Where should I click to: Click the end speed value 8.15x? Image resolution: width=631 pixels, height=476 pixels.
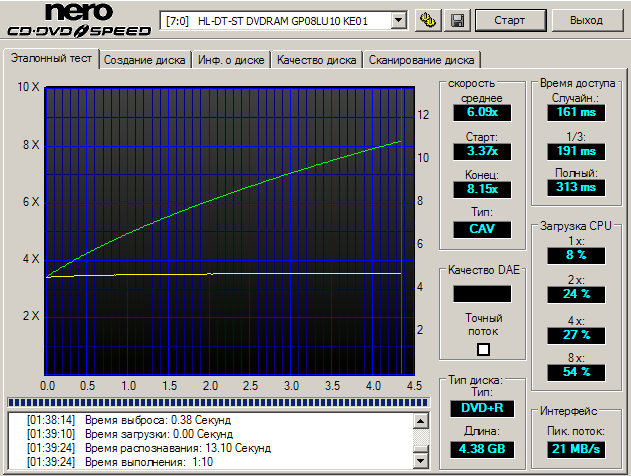(x=482, y=189)
